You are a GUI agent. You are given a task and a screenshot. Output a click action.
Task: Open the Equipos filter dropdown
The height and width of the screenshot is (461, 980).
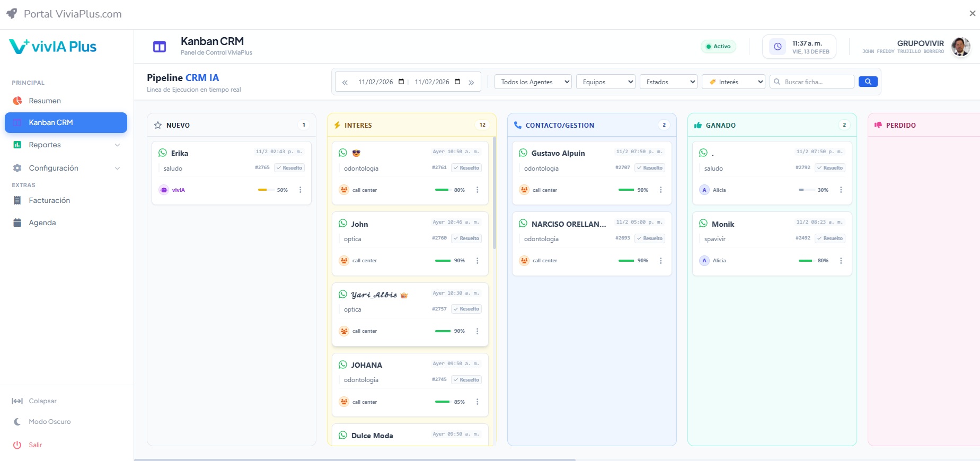coord(605,82)
